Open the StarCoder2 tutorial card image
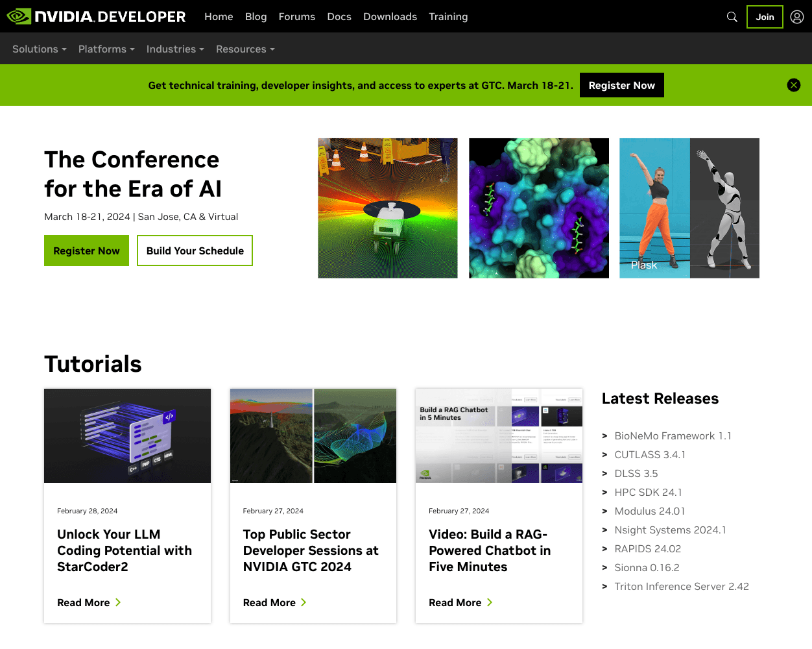Viewport: 812px width, 649px height. click(127, 435)
